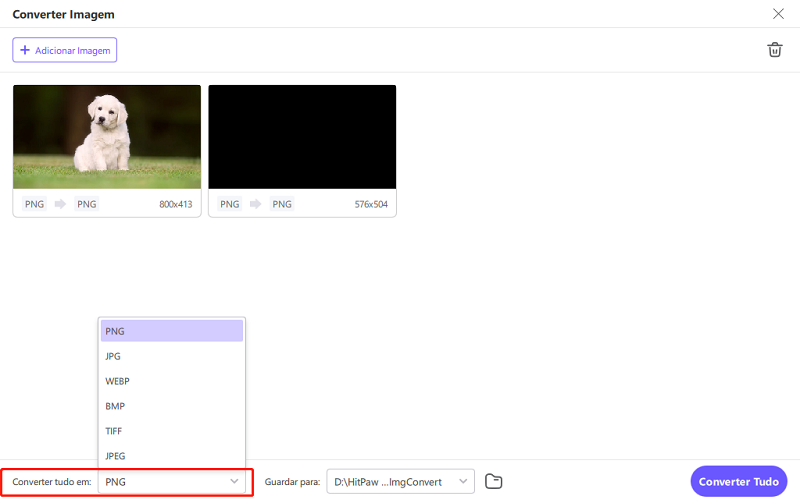
Task: Select JPEG at the bottom of list
Action: coord(172,455)
